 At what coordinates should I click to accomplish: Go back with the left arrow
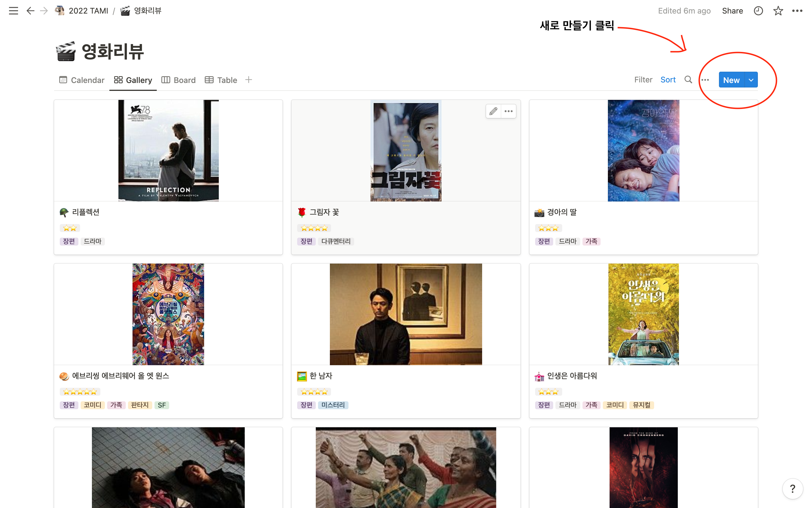pos(30,11)
